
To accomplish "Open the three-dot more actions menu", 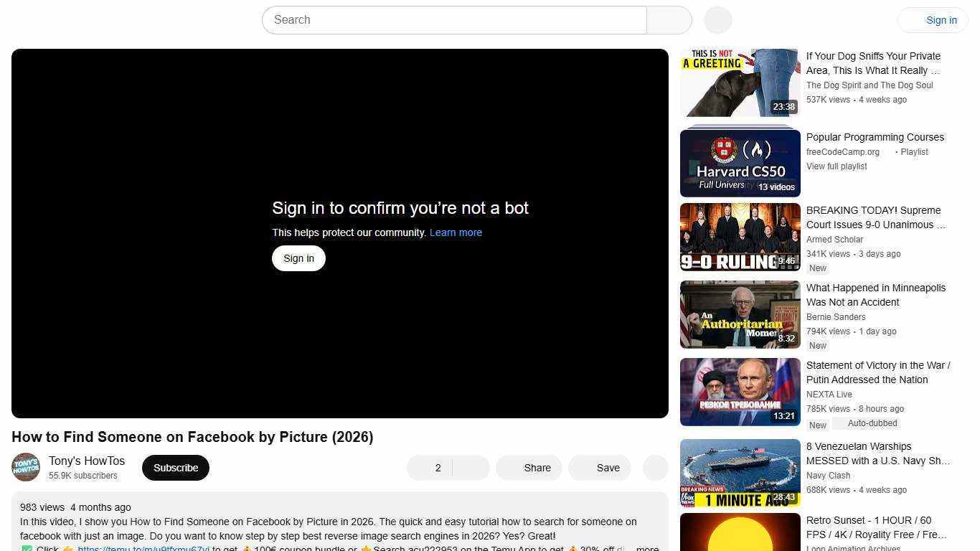I will point(654,468).
